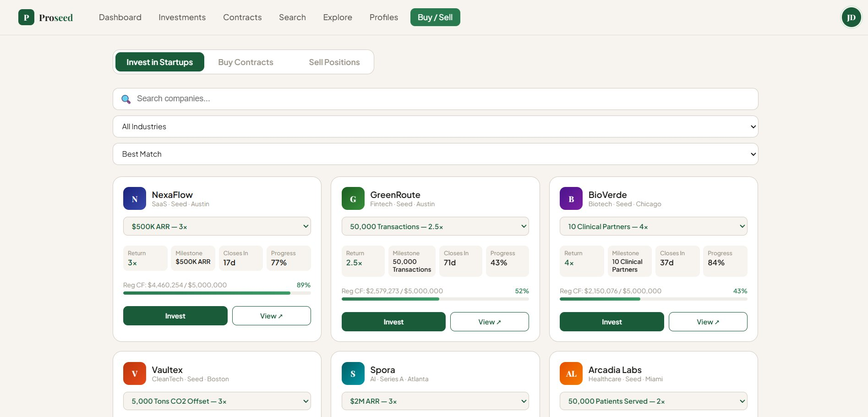868x417 pixels.
Task: Expand BioVerde 10 Clinical Partners dropdown
Action: coord(654,226)
